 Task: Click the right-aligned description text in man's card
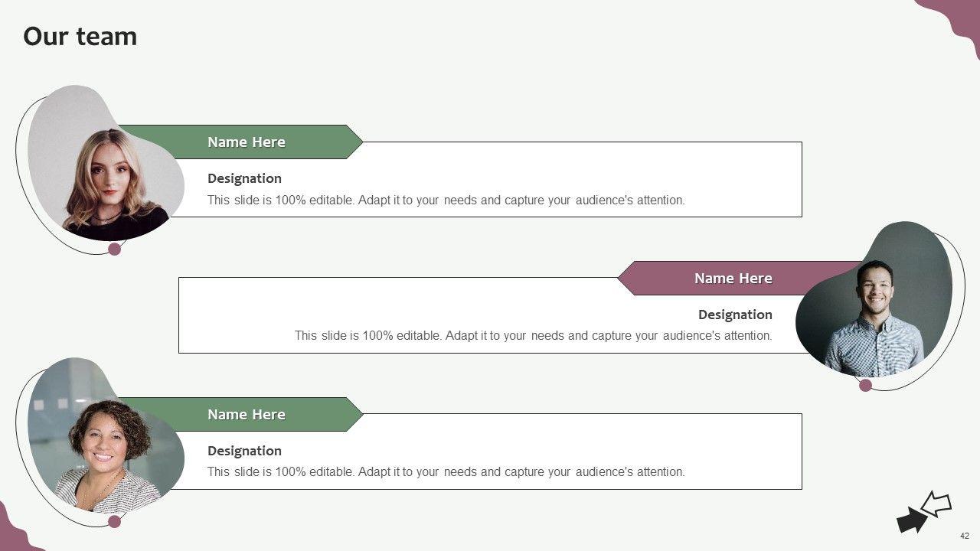(x=533, y=336)
